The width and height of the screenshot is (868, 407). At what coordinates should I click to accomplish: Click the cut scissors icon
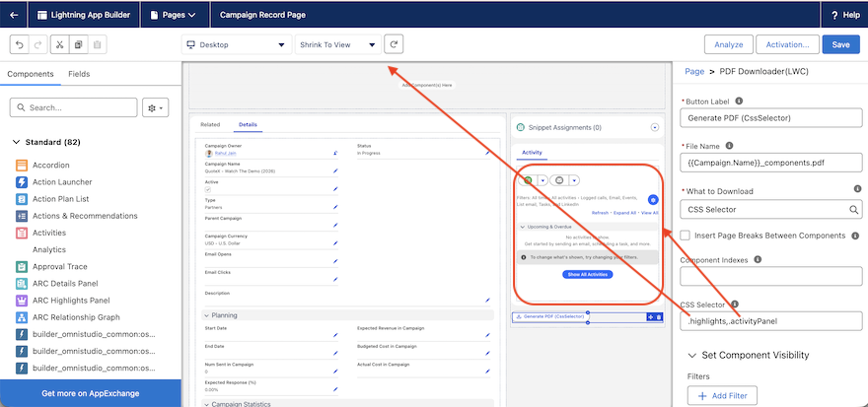coord(60,44)
